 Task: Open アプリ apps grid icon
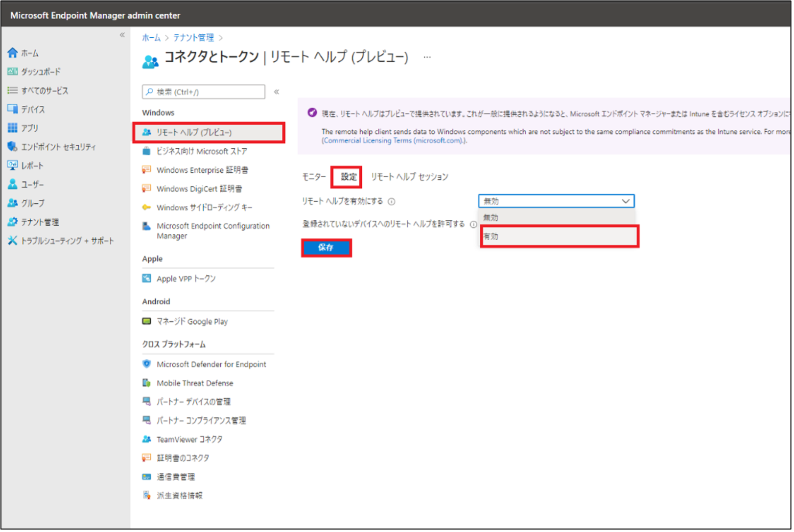point(13,128)
